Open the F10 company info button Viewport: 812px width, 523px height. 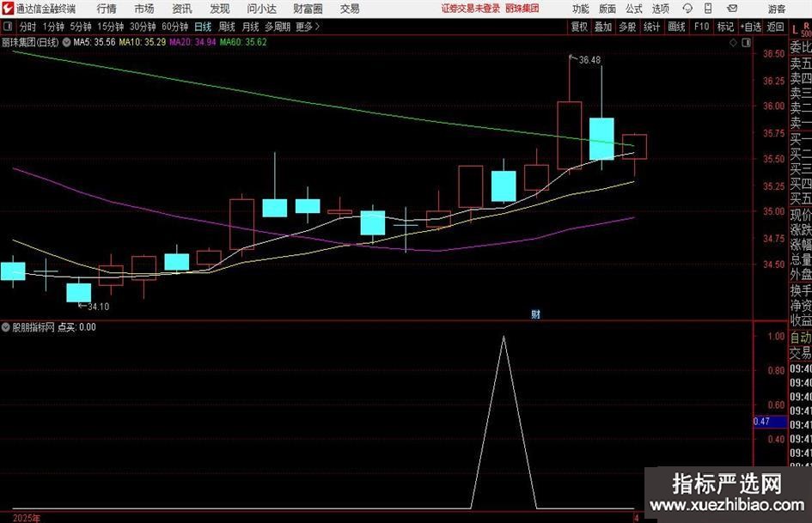click(701, 27)
